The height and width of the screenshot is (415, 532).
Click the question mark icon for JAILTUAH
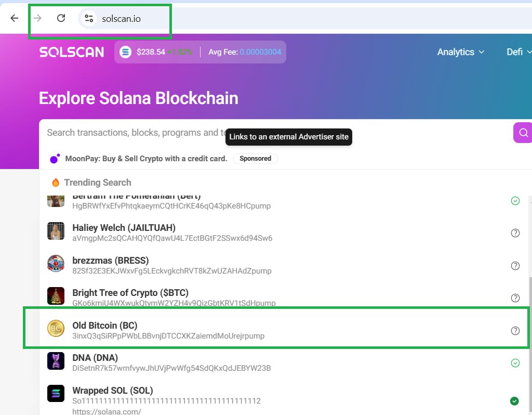pyautogui.click(x=515, y=233)
